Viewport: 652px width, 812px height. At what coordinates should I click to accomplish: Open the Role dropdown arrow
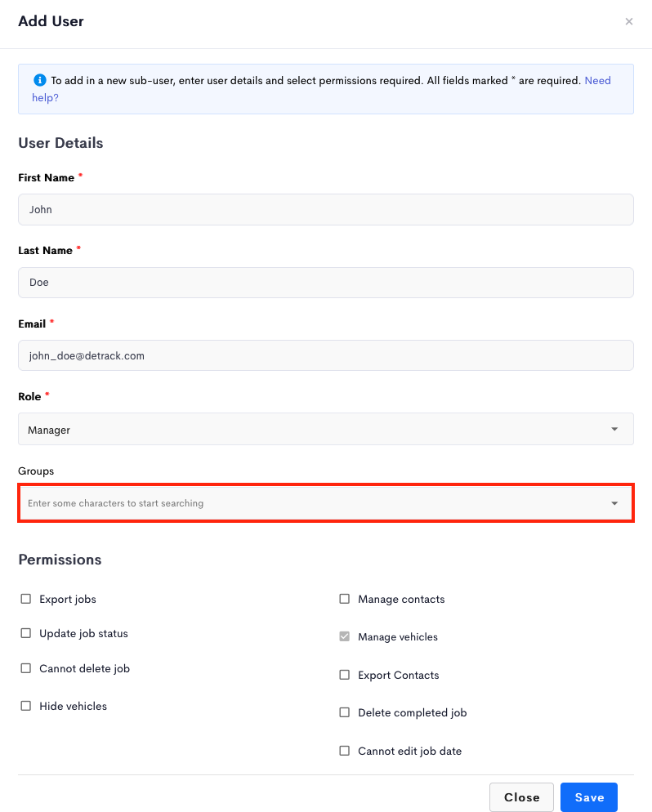(614, 430)
